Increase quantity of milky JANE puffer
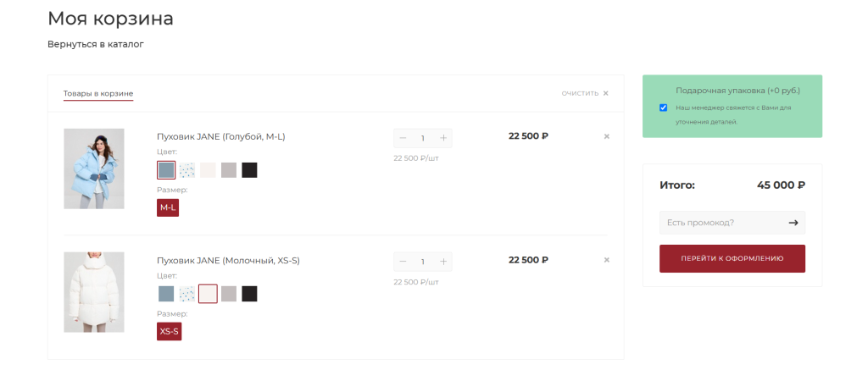The image size is (868, 370). point(443,262)
